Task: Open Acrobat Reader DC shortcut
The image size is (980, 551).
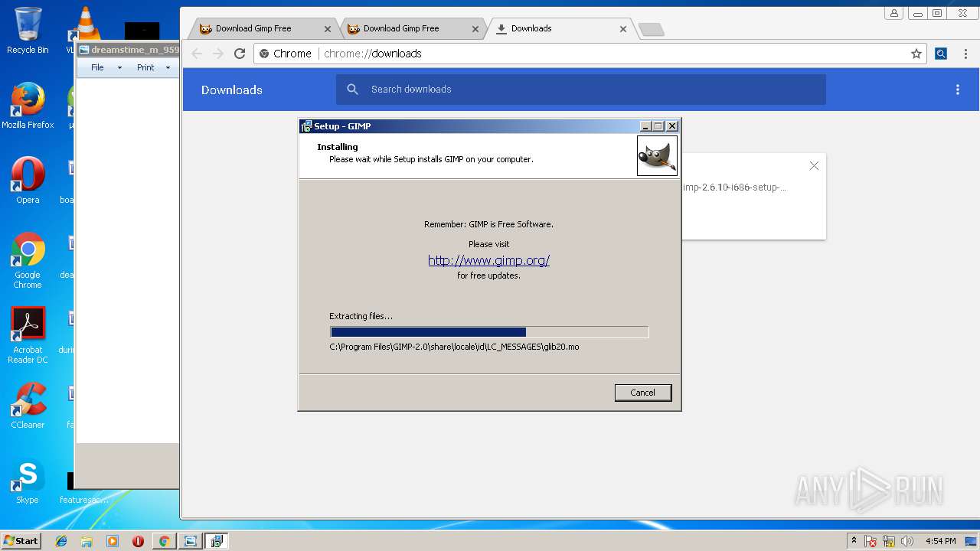Action: (x=28, y=335)
